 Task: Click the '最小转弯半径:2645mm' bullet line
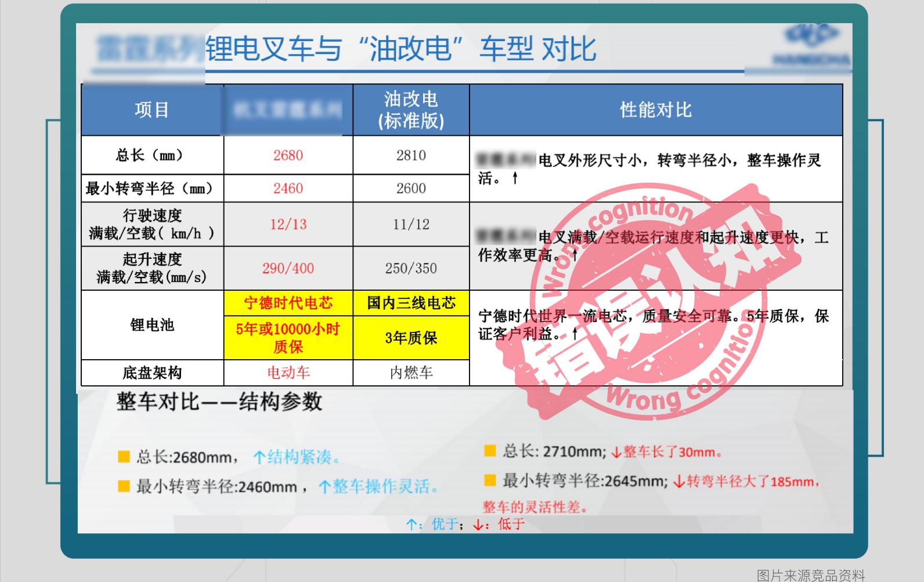click(x=652, y=481)
